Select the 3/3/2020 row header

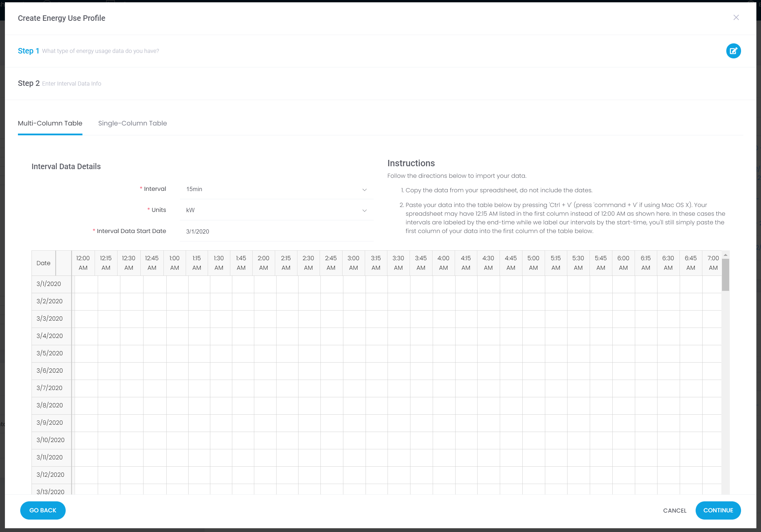tap(51, 319)
